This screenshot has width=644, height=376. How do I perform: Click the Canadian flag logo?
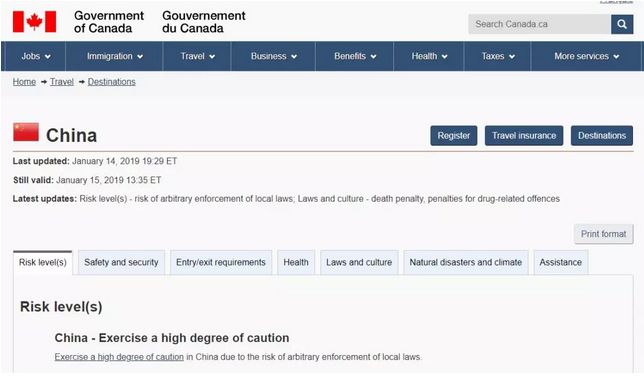(34, 22)
